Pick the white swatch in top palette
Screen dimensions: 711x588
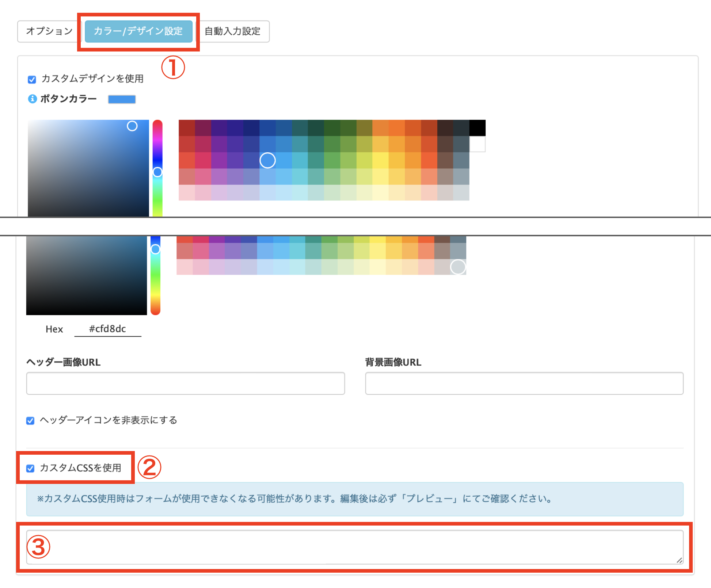[477, 144]
